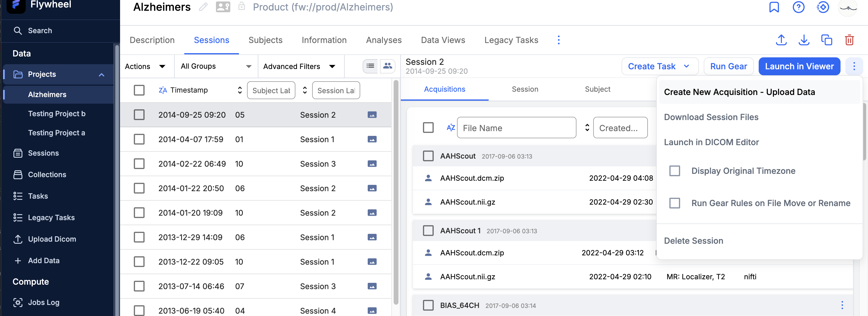
Task: Switch to the Analyses tab
Action: [x=384, y=40]
